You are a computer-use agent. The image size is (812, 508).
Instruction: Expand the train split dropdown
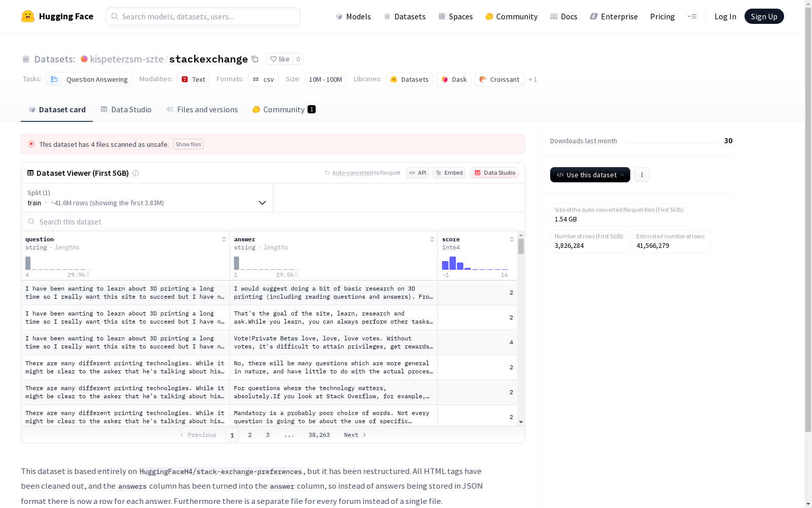click(147, 198)
